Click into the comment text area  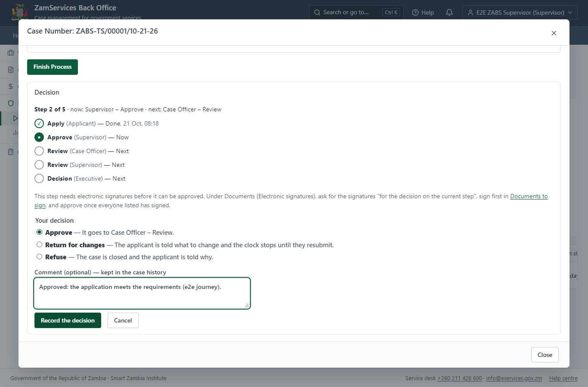[142, 293]
